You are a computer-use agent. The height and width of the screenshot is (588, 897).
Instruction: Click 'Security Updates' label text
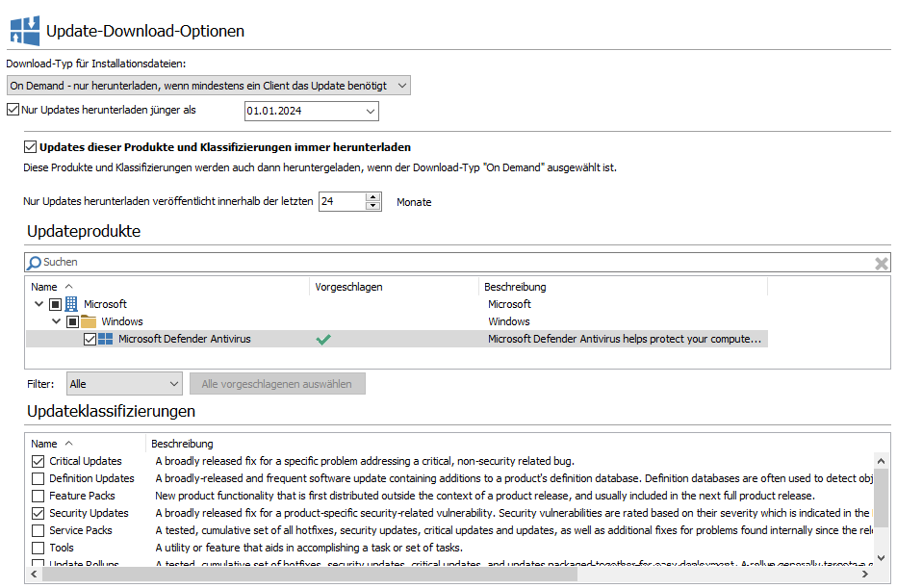pyautogui.click(x=89, y=513)
